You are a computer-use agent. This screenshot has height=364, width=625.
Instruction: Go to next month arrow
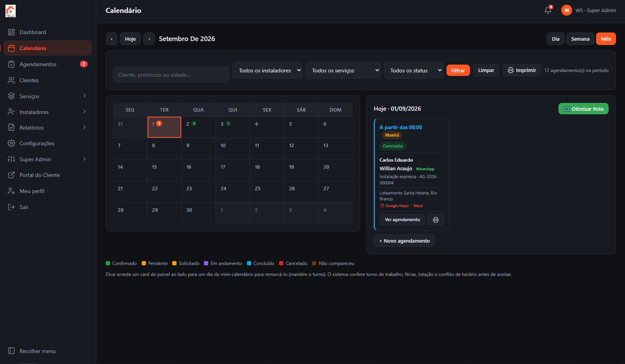149,39
